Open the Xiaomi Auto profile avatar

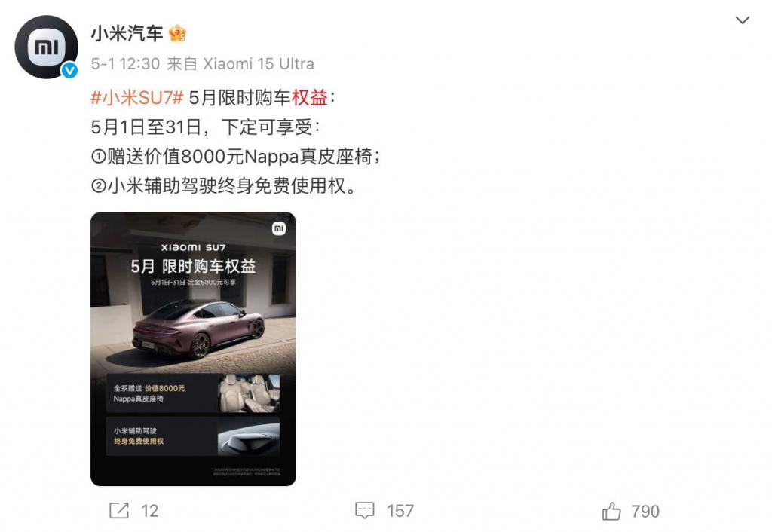[46, 47]
